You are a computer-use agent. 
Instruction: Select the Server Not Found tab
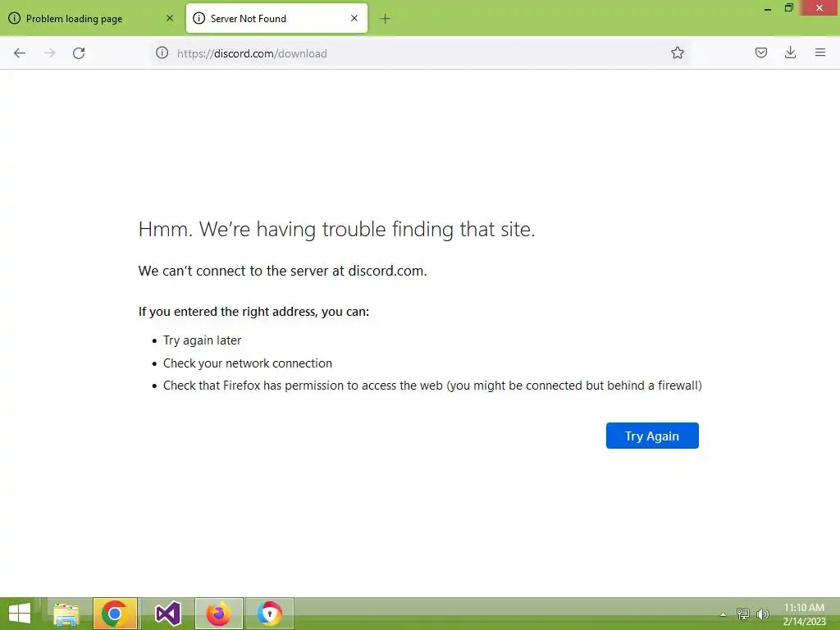point(276,18)
